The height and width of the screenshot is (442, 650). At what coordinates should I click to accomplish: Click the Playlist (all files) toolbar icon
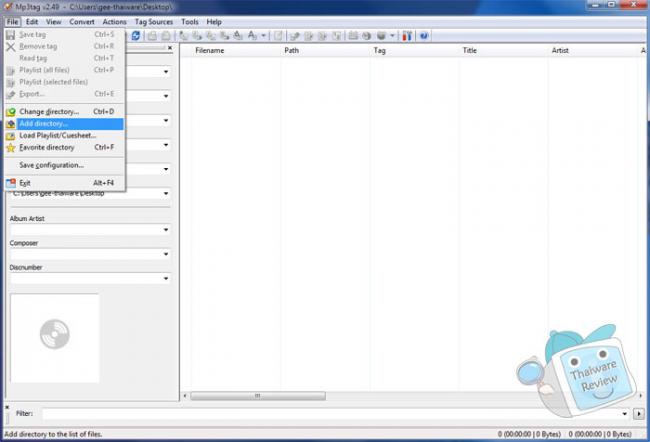click(308, 36)
